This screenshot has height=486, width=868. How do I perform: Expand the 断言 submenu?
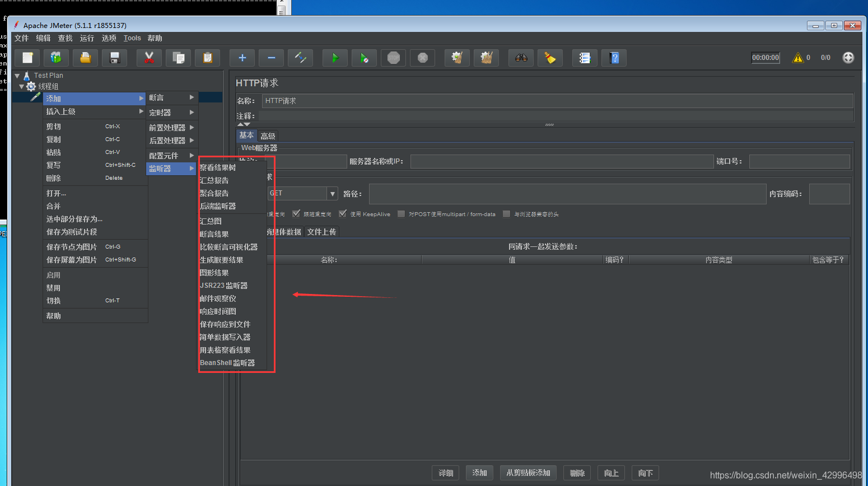[171, 97]
